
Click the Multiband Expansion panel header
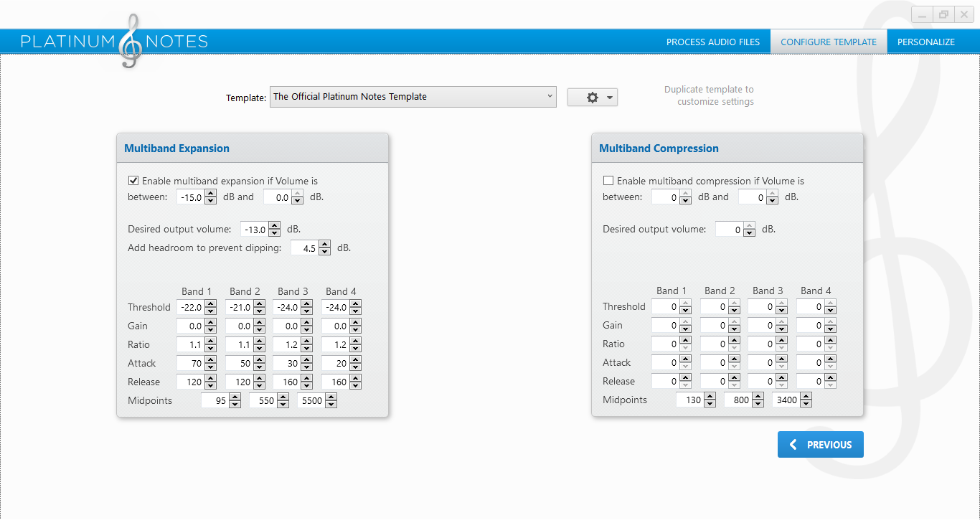253,148
